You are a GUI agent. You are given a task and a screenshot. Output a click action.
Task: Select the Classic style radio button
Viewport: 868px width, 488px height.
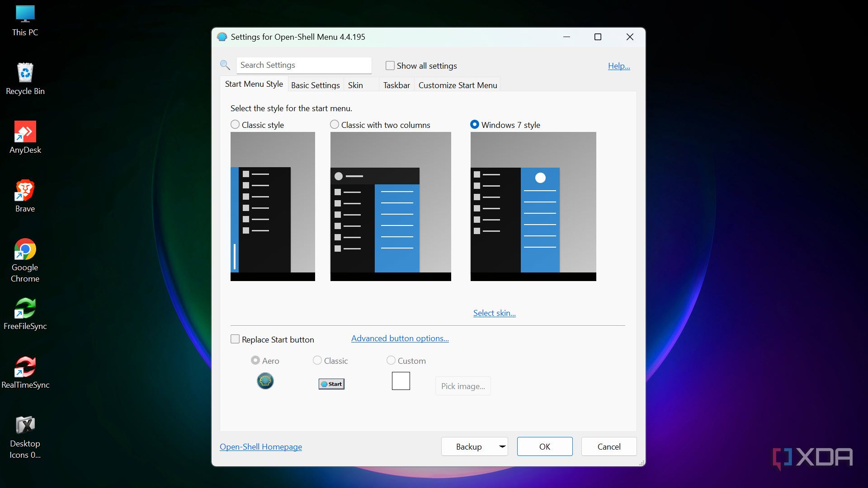235,124
